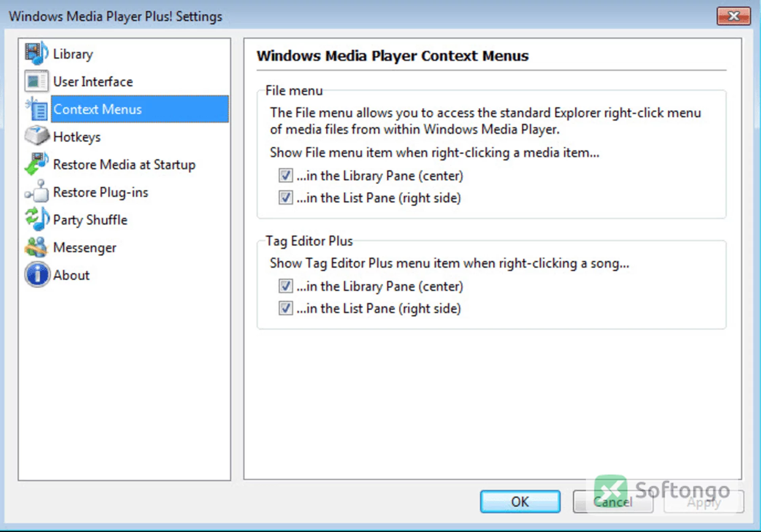Close the Settings dialog window
Image resolution: width=761 pixels, height=532 pixels.
point(733,16)
